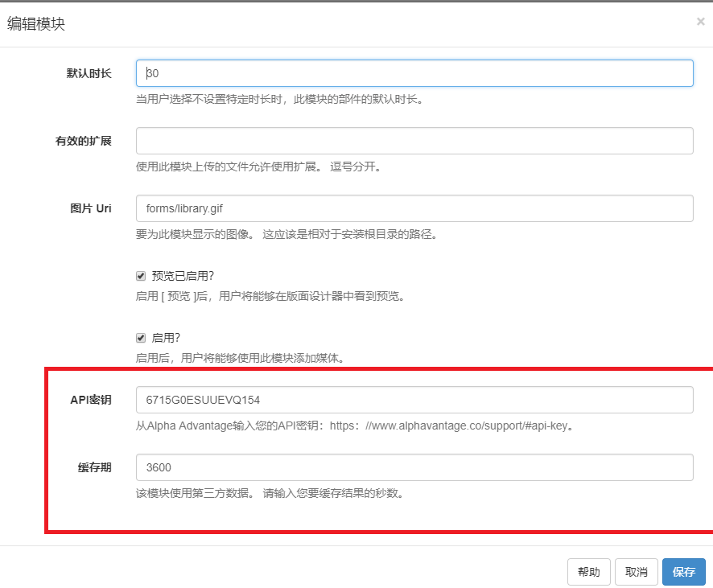Click the help text 要为此模块显示的图像

pos(288,234)
